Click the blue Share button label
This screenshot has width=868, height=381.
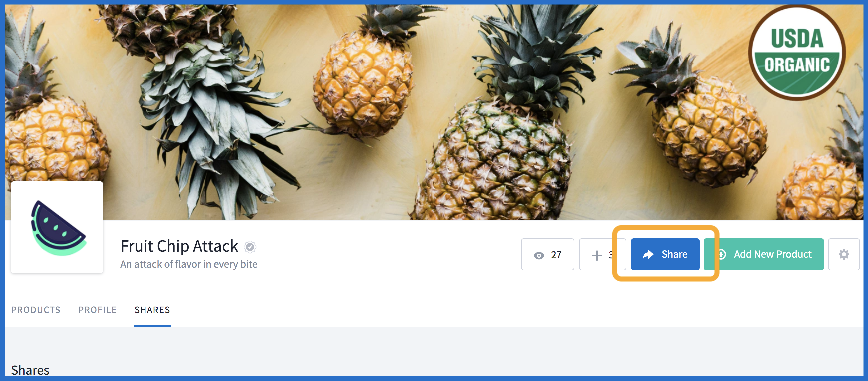[674, 254]
